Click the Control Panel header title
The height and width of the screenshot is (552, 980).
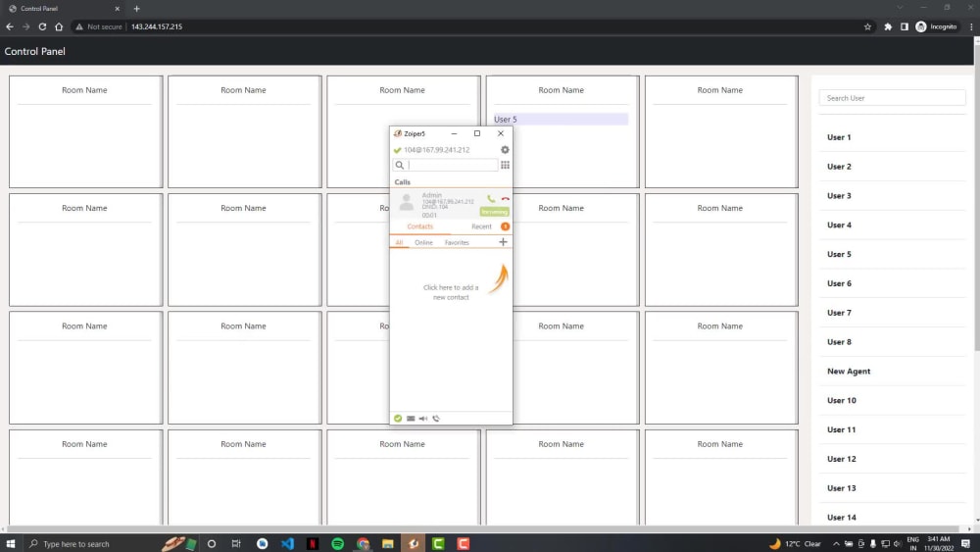[x=35, y=51]
